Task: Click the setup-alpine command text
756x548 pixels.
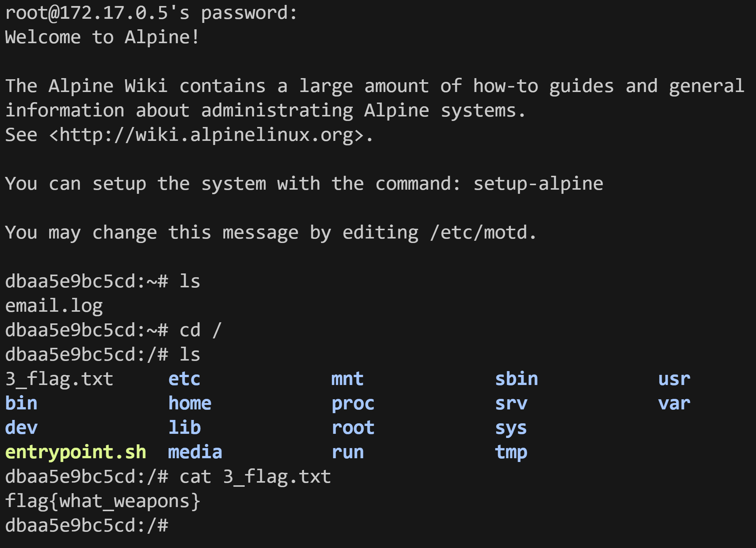Action: point(538,184)
